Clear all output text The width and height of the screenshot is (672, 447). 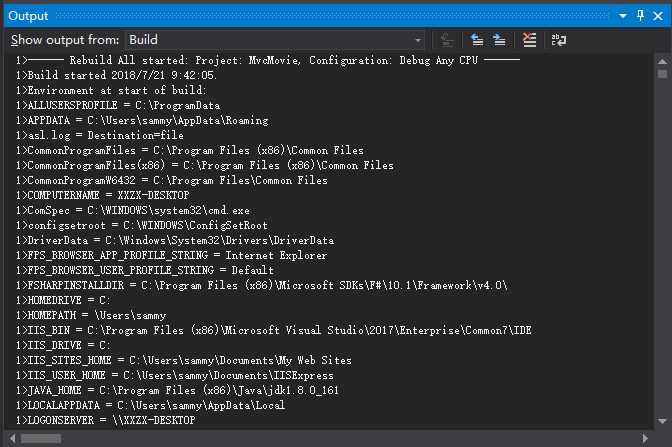[529, 40]
